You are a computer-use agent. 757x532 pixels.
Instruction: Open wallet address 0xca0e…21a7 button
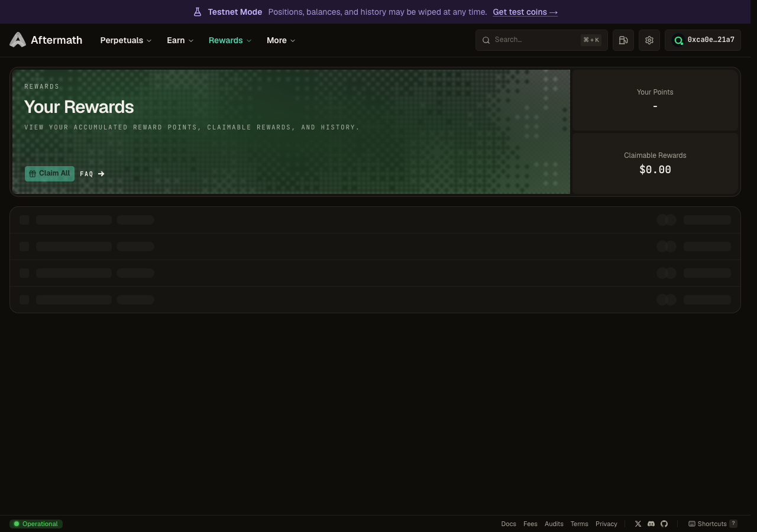pyautogui.click(x=703, y=40)
